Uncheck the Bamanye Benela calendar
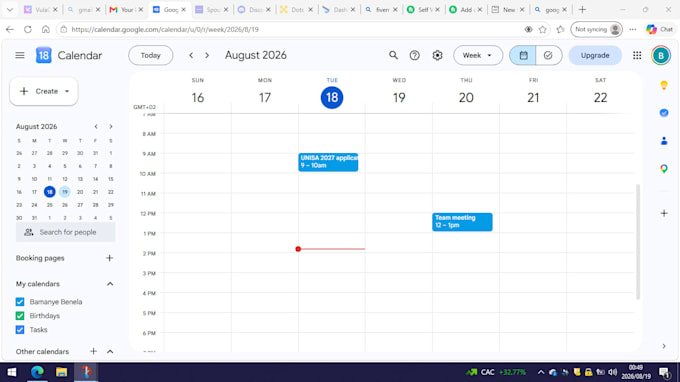This screenshot has width=680, height=382. (x=20, y=302)
